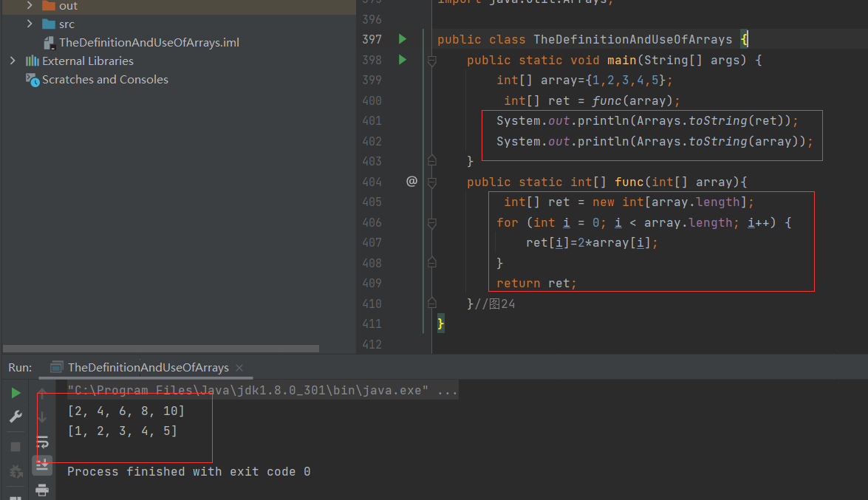
Task: Select the TheDefinitionAndUseOfArrays run tab
Action: point(146,367)
